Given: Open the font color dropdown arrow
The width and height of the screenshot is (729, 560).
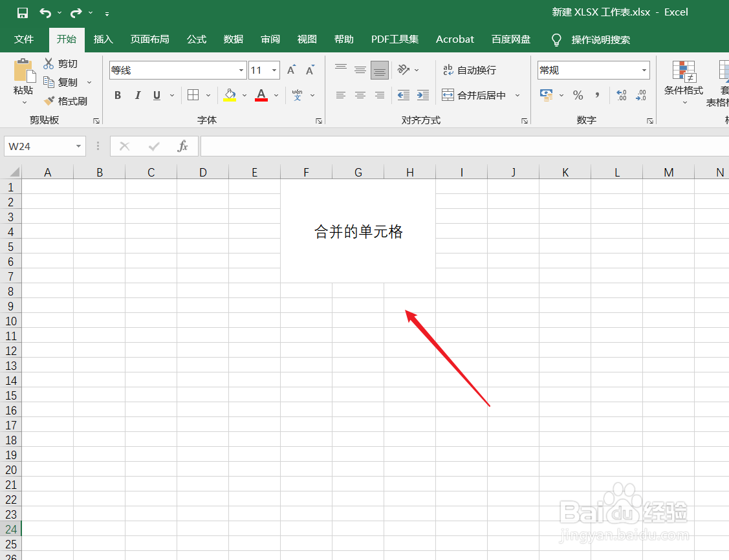Looking at the screenshot, I should 276,95.
